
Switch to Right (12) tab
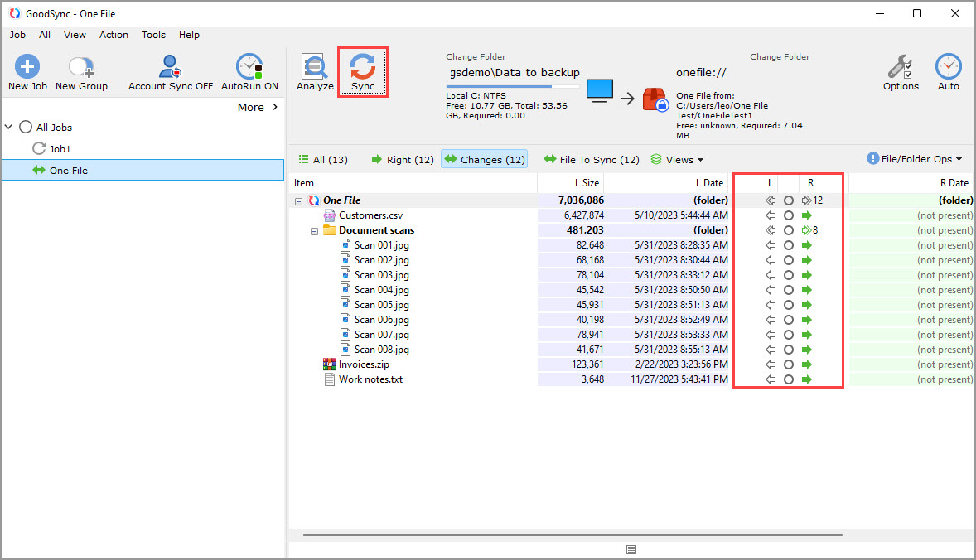click(403, 160)
